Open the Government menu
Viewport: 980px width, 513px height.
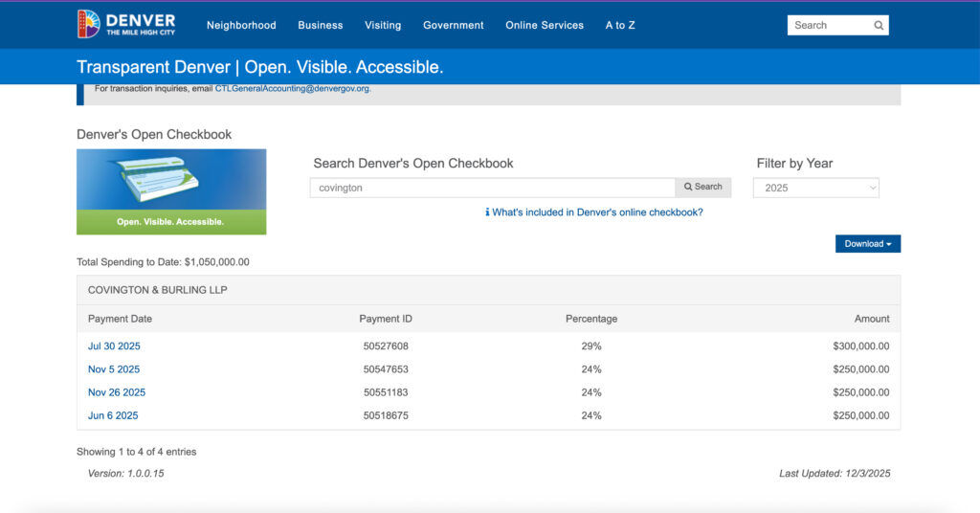(x=453, y=26)
